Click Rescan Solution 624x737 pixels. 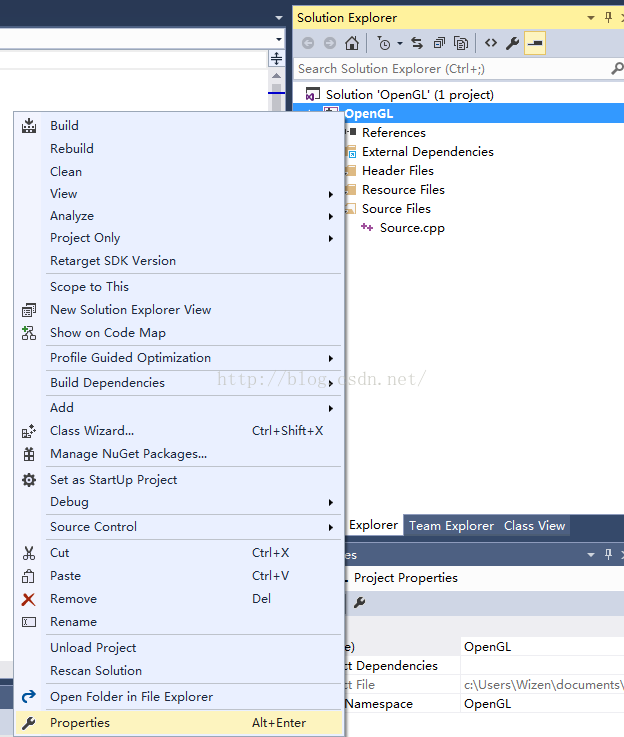(179, 671)
